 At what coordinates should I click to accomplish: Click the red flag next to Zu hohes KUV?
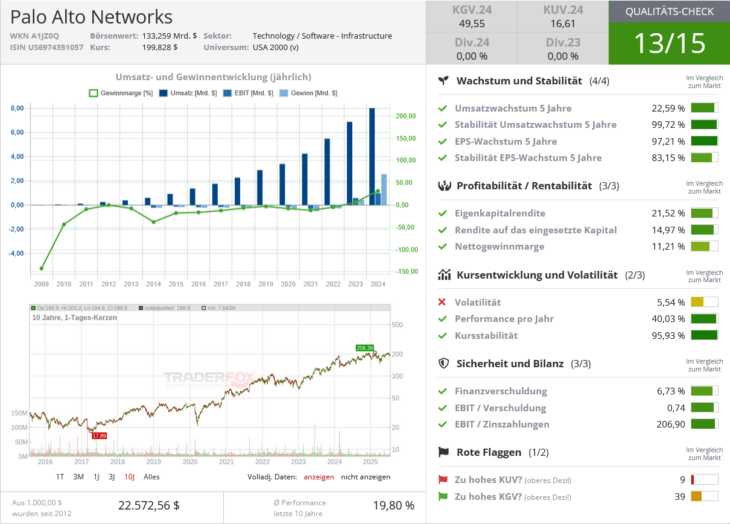point(443,480)
